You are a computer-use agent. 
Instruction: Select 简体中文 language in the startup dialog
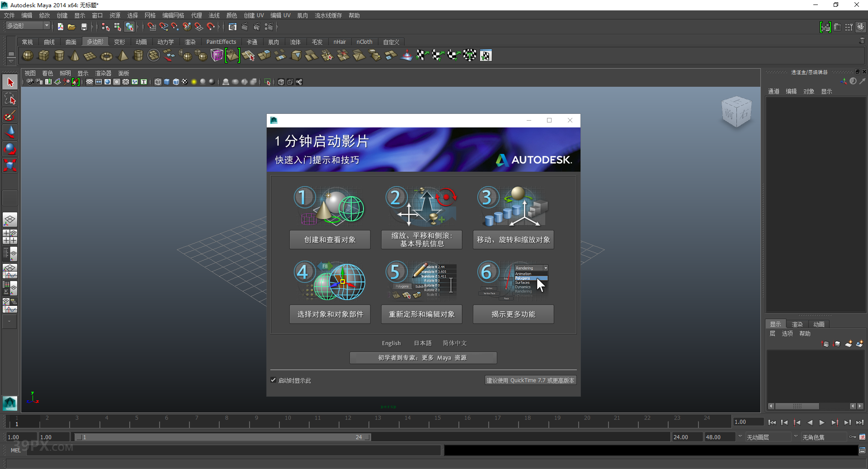pyautogui.click(x=455, y=343)
